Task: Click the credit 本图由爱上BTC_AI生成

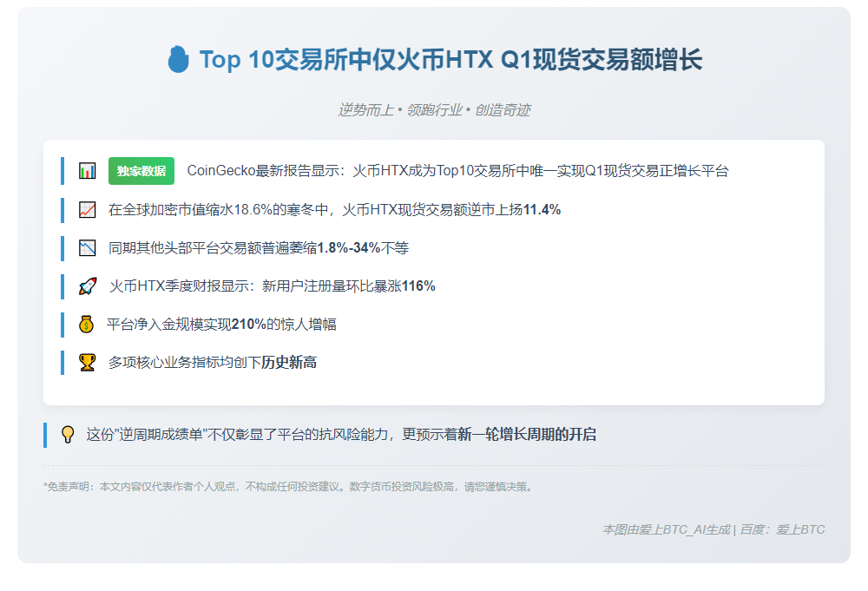Action: [x=713, y=529]
